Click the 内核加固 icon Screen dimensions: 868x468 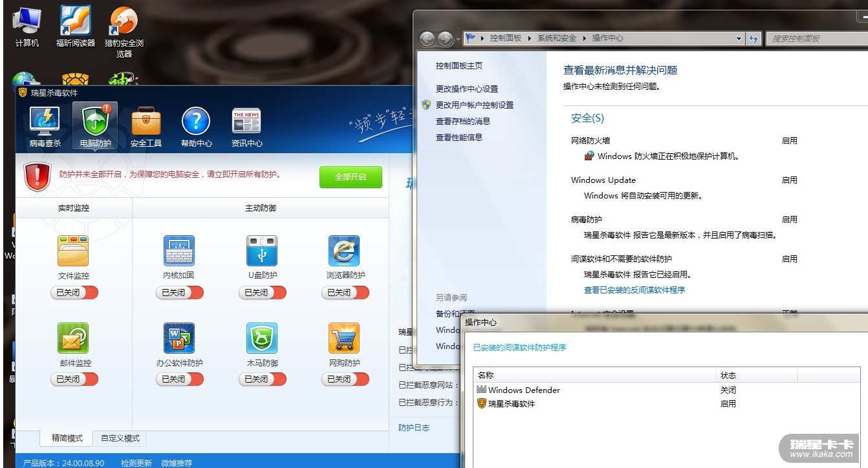pyautogui.click(x=179, y=251)
